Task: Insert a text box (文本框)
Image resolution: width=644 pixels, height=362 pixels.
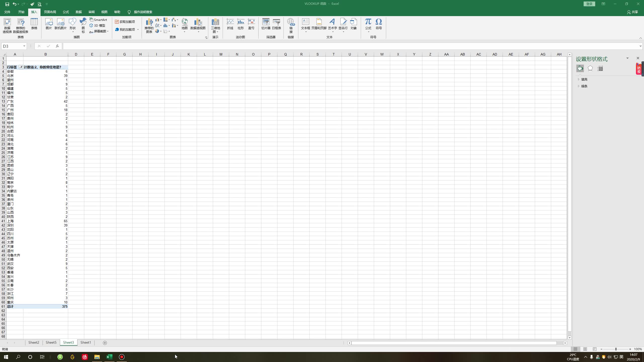Action: click(306, 25)
